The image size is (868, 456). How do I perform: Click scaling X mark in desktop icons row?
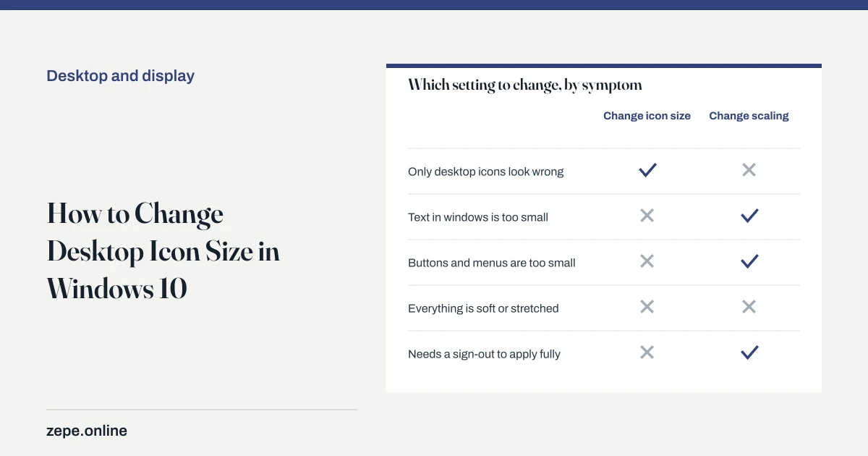[749, 170]
